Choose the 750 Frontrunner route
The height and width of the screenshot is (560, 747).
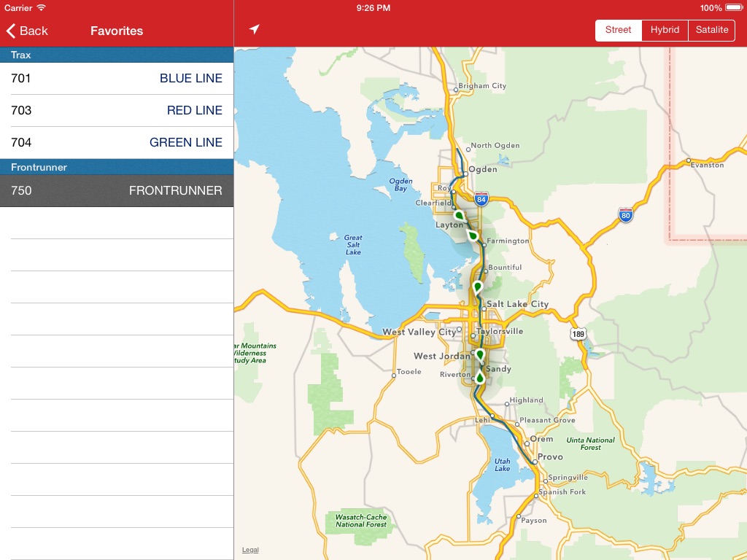tap(117, 191)
